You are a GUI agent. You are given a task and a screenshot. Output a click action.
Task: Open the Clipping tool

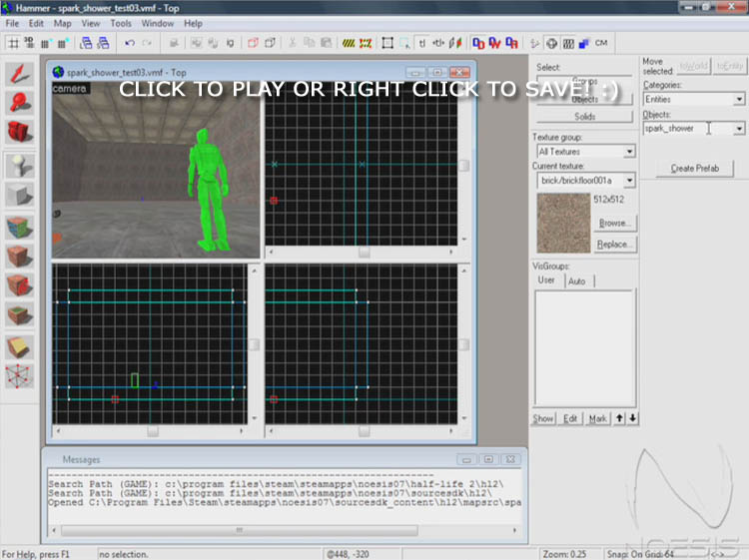19,346
